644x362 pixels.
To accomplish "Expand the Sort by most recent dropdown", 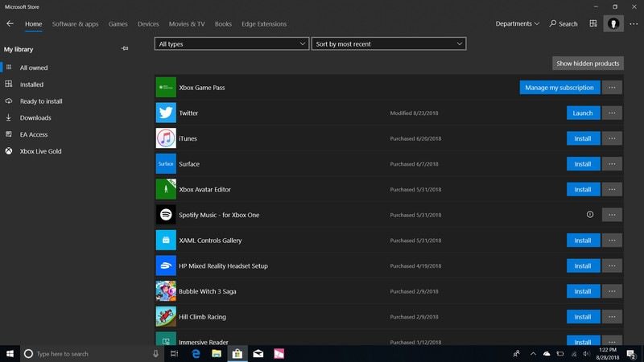I will (x=389, y=43).
